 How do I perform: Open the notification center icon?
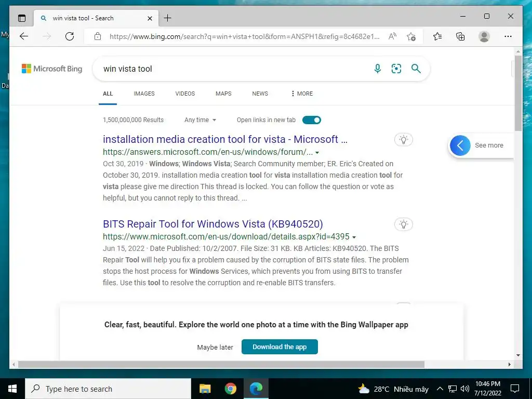click(515, 389)
